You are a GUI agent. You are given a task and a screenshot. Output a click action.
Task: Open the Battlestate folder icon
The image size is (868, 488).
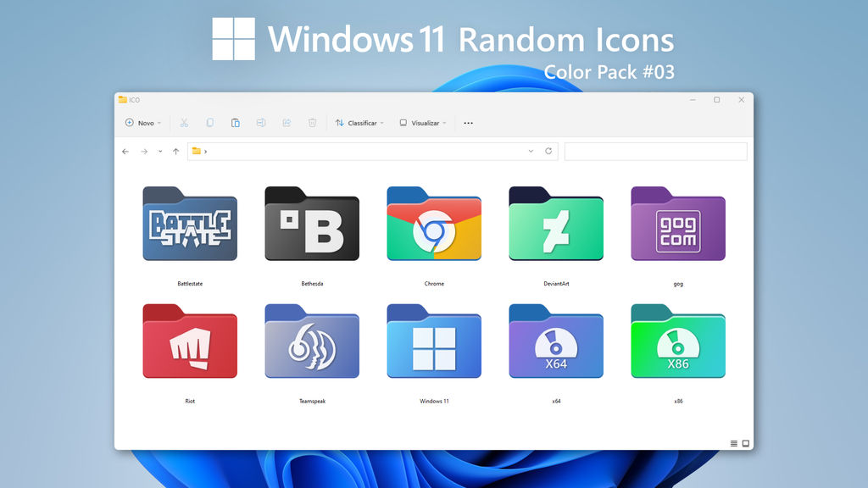[190, 224]
